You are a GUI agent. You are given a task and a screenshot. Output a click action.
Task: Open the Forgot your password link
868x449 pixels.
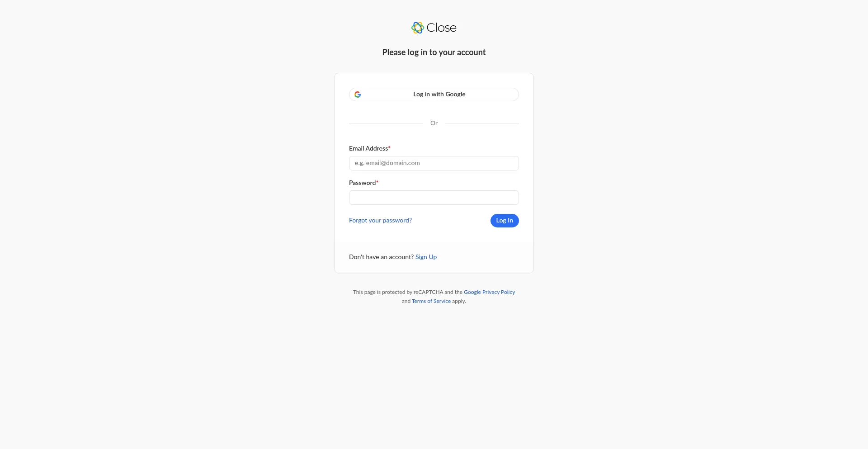pyautogui.click(x=380, y=221)
